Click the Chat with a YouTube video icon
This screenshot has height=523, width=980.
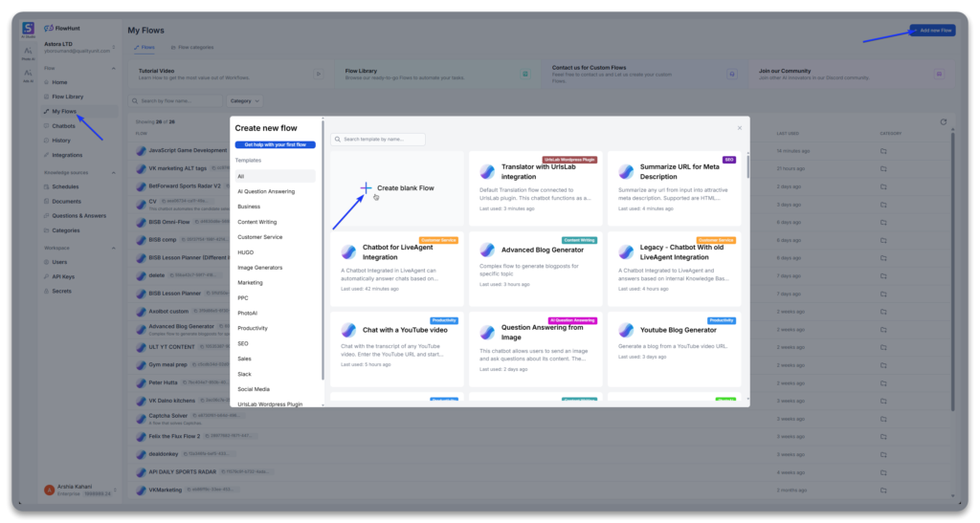pos(348,330)
